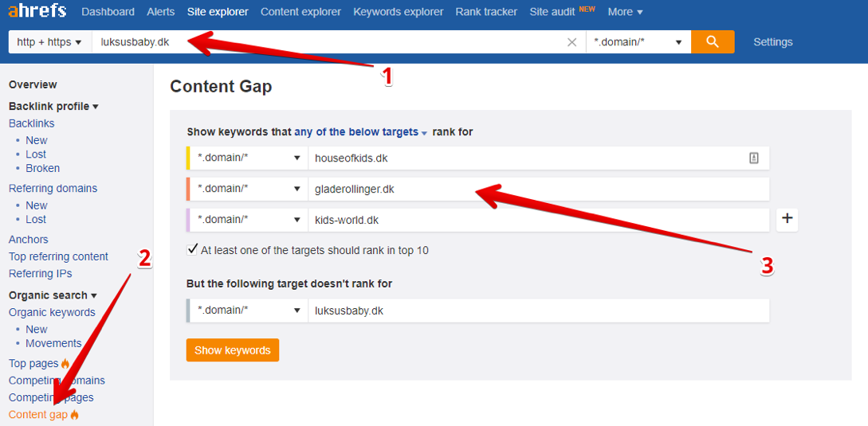Open Content explorer
The image size is (868, 426).
tap(300, 12)
